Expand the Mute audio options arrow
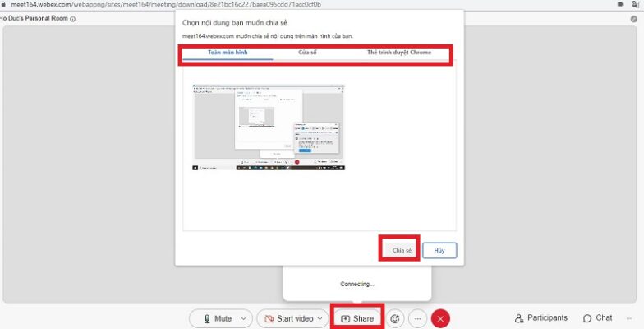644x329 pixels. pyautogui.click(x=244, y=318)
